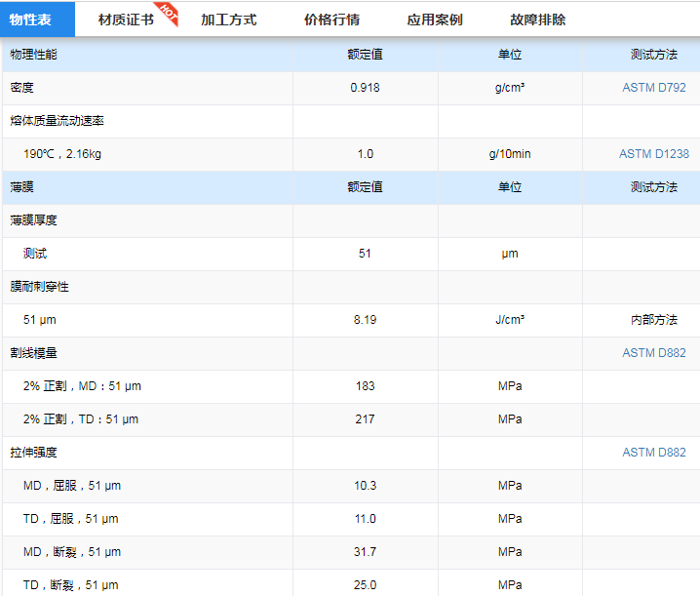Image resolution: width=700 pixels, height=596 pixels.
Task: Click the 物理性能 section header
Action: click(x=33, y=55)
